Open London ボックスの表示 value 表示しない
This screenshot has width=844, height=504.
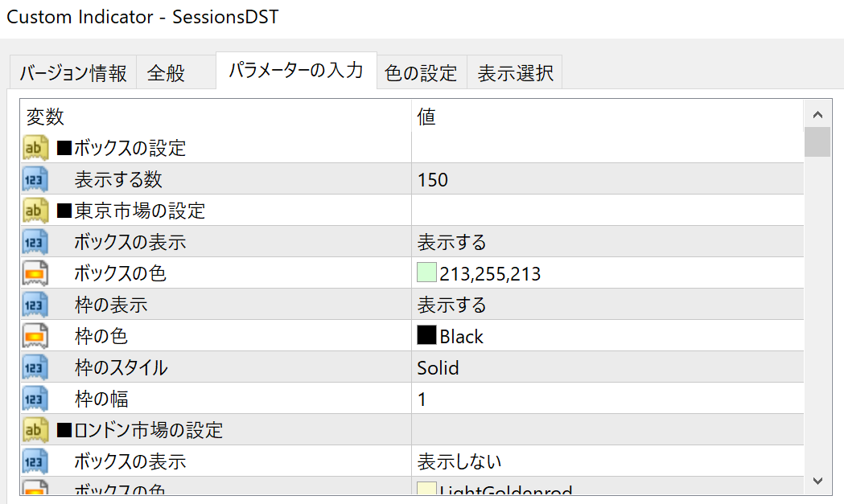[607, 461]
